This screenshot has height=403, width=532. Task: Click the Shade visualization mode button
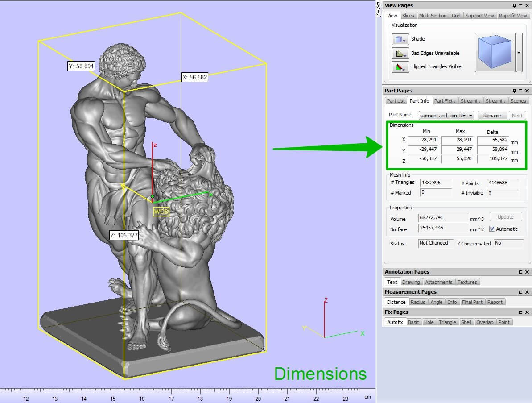[400, 39]
